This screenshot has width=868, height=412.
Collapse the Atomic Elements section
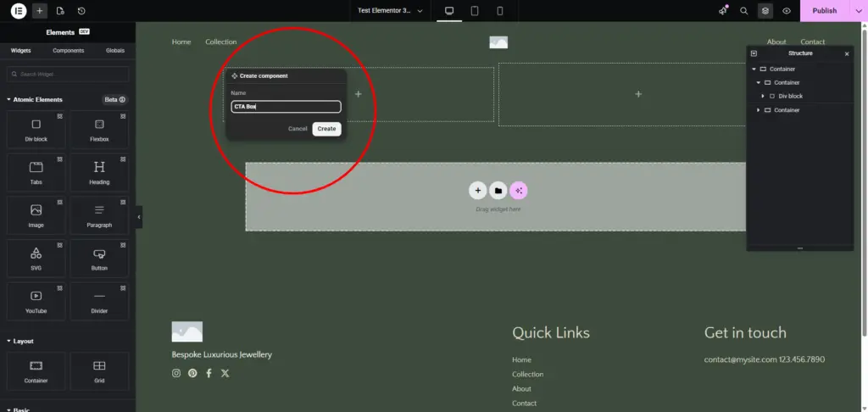pyautogui.click(x=34, y=100)
